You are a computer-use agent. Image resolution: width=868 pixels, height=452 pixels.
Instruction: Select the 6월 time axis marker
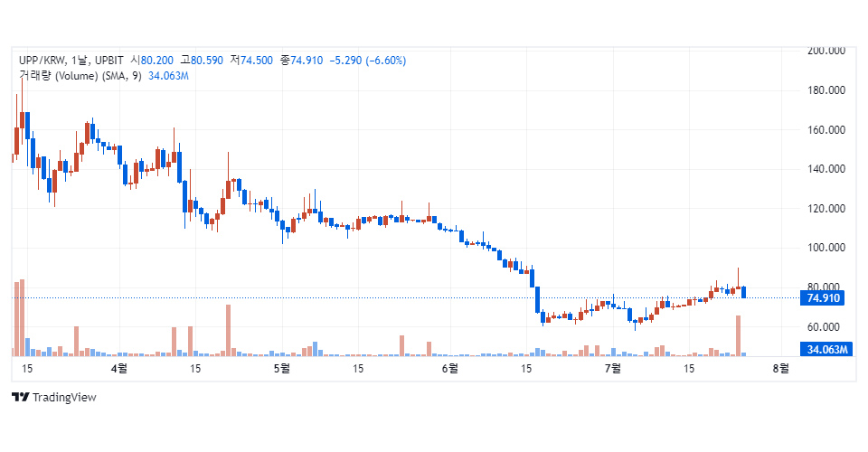pyautogui.click(x=448, y=369)
